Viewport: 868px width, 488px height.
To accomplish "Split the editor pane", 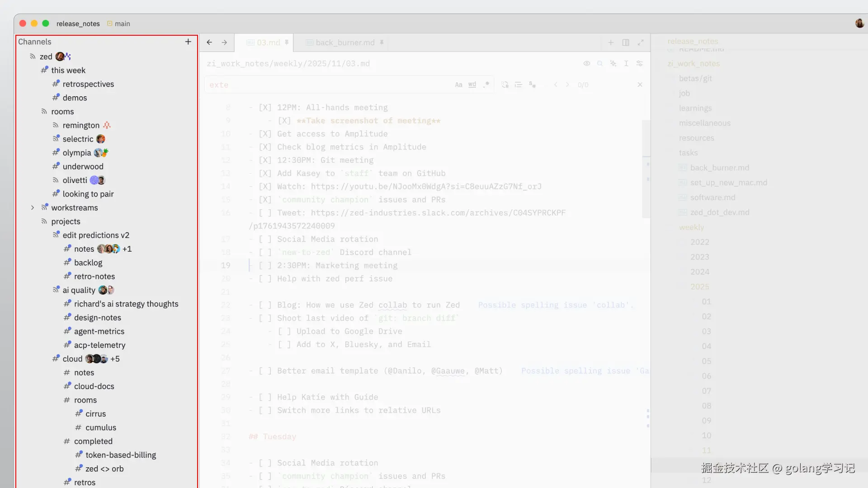I will point(626,42).
